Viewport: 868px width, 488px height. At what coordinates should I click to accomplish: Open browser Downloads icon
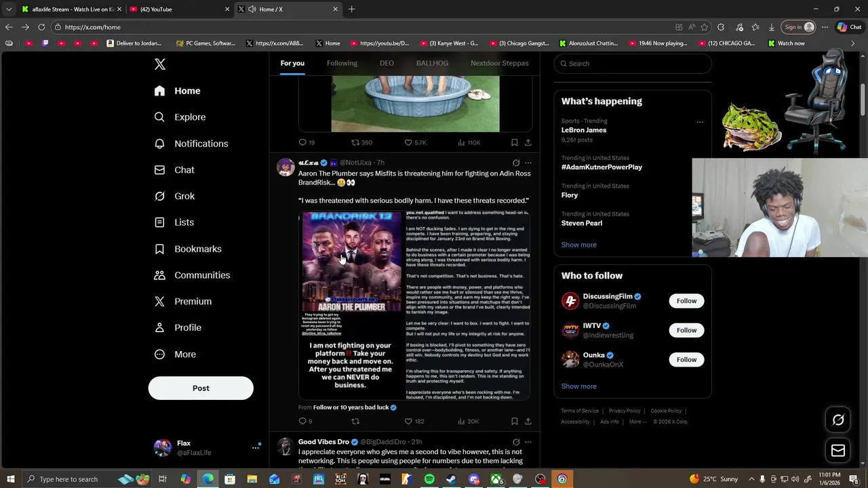[x=771, y=27]
